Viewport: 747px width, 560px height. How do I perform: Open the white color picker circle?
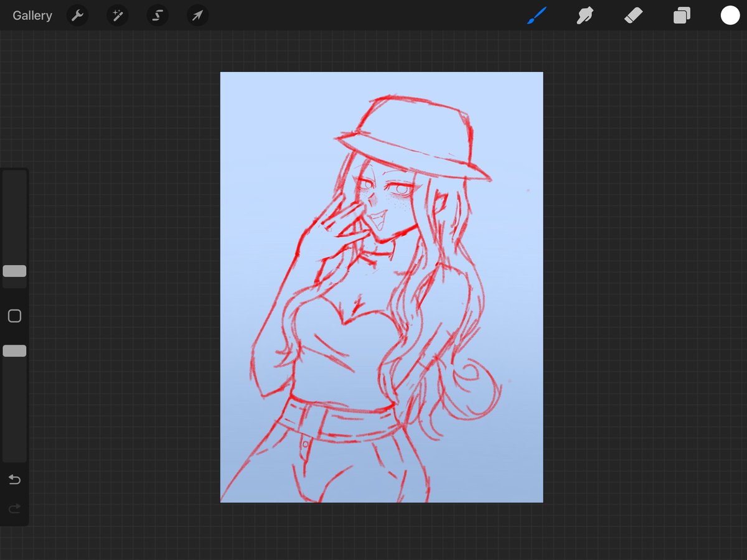pos(730,16)
